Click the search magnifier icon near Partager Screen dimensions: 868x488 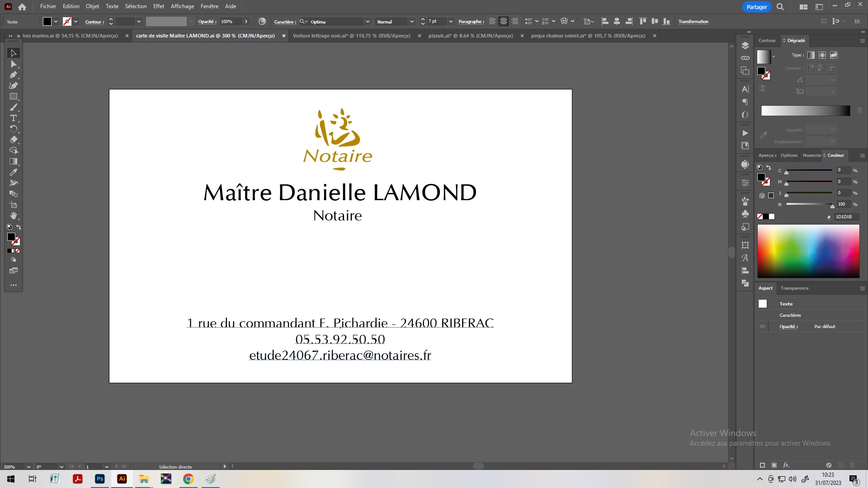click(x=780, y=7)
